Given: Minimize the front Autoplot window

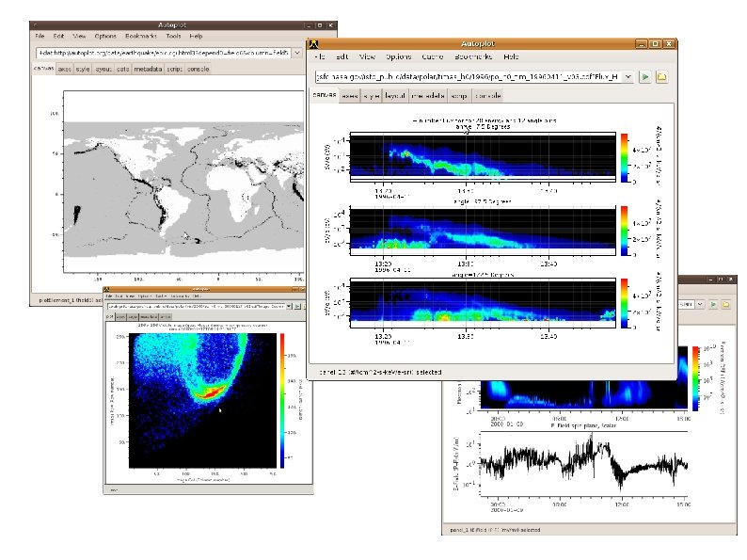Looking at the screenshot, I should (x=642, y=44).
